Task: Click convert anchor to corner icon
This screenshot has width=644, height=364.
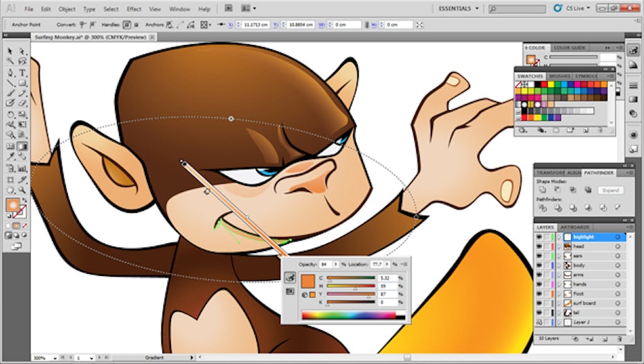Action: click(83, 25)
